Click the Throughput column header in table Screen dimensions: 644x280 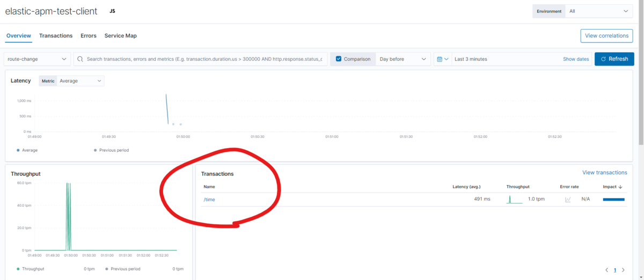(x=518, y=187)
